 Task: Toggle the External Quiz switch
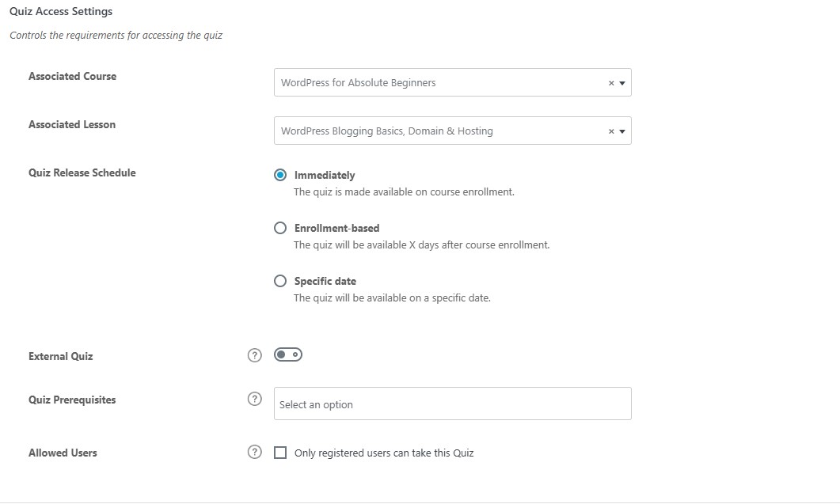[x=287, y=354]
